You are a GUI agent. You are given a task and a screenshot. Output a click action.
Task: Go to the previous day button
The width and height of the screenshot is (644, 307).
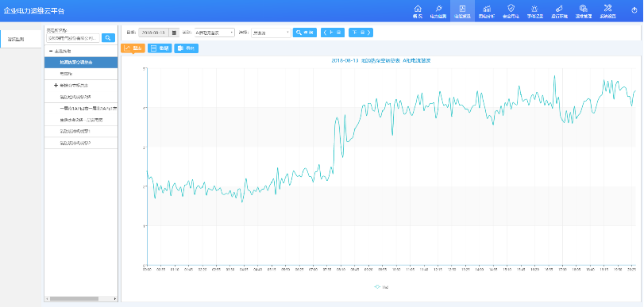[x=333, y=33]
